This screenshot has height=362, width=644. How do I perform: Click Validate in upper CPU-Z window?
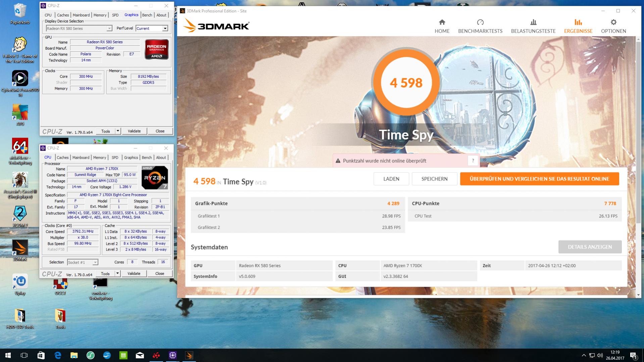pyautogui.click(x=134, y=131)
